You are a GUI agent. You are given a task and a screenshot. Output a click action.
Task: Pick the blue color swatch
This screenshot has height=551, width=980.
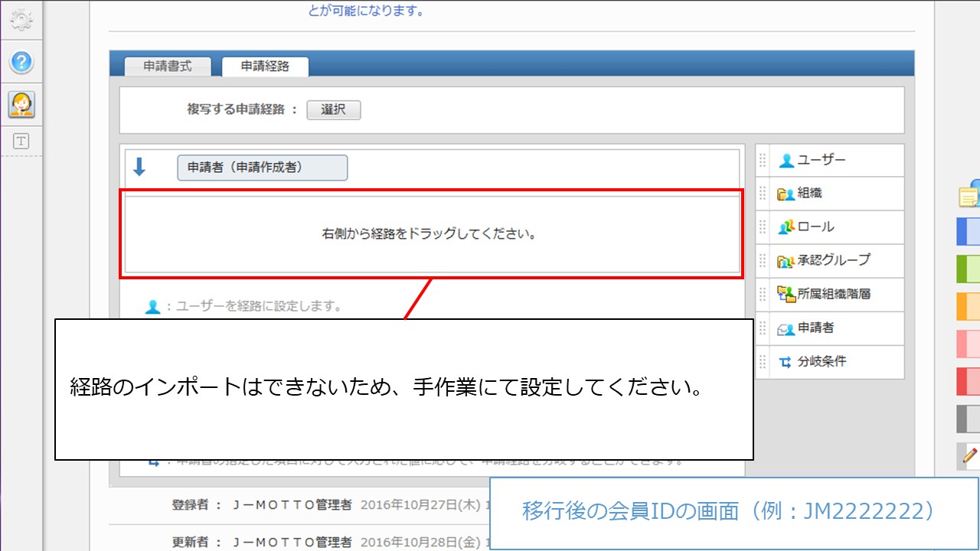pos(969,232)
